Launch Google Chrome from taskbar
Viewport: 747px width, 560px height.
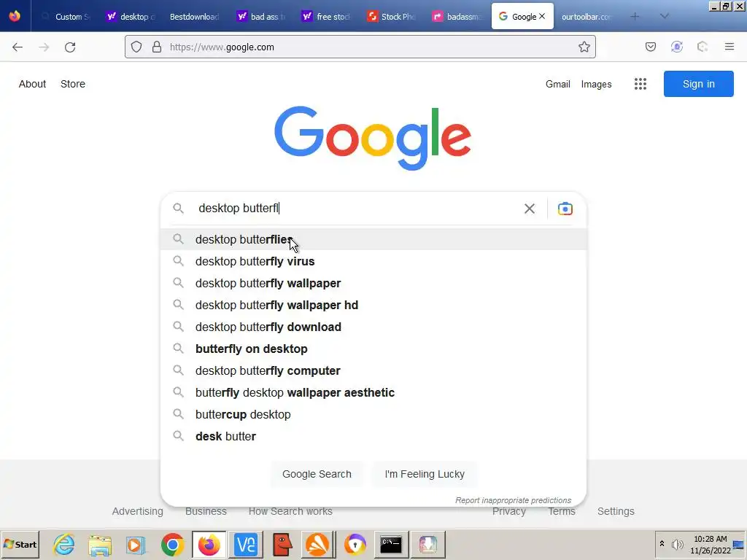(x=172, y=544)
